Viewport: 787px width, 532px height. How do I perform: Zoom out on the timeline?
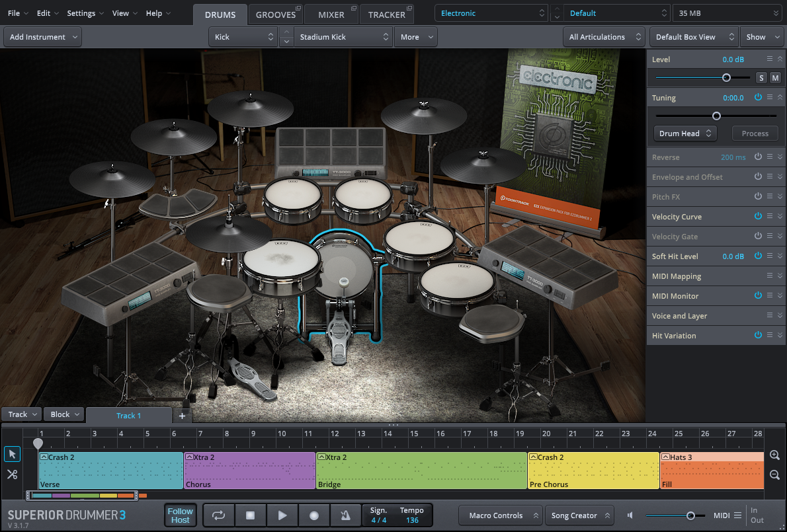coord(774,475)
